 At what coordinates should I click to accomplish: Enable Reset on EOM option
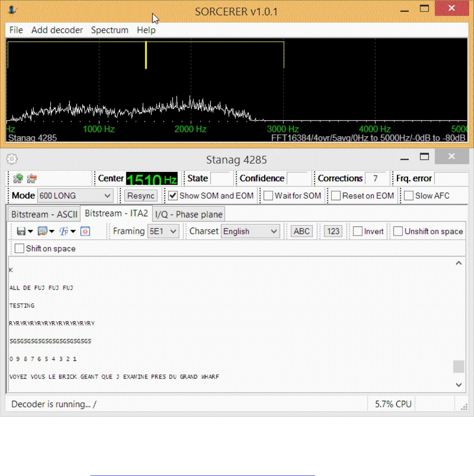click(x=336, y=196)
